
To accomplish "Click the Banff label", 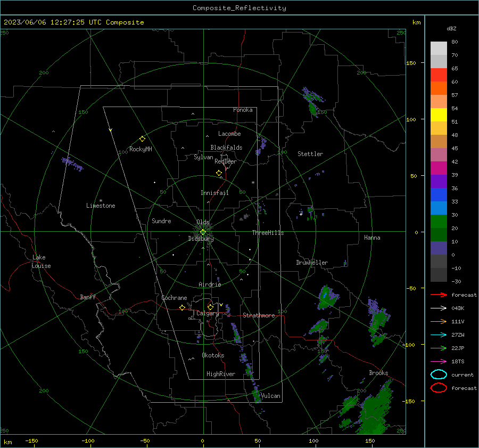I will 88,297.
